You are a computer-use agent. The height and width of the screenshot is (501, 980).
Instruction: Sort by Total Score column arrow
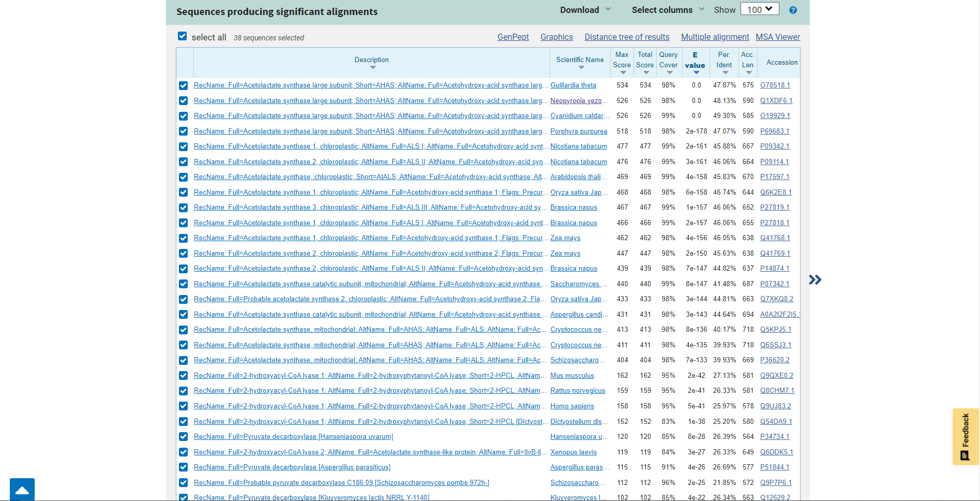(x=646, y=72)
